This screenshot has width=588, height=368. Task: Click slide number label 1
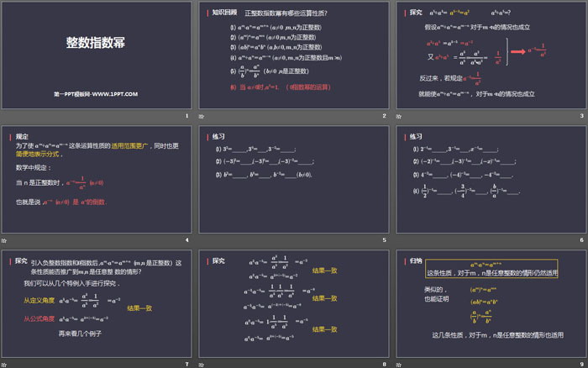(x=186, y=116)
